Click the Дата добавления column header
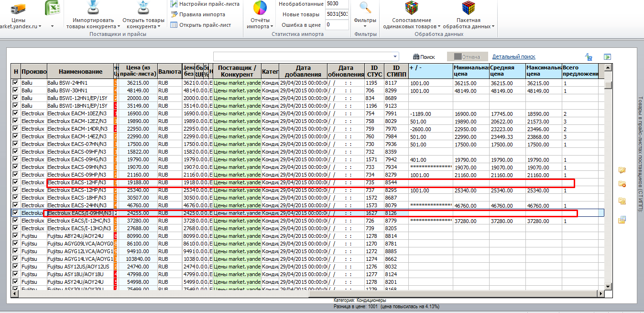The width and height of the screenshot is (644, 313). point(303,71)
